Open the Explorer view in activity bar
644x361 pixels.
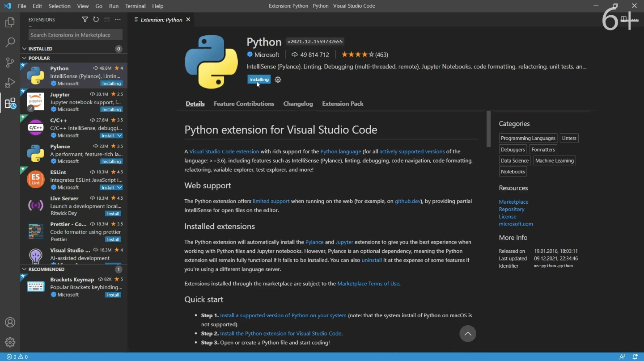click(x=10, y=22)
